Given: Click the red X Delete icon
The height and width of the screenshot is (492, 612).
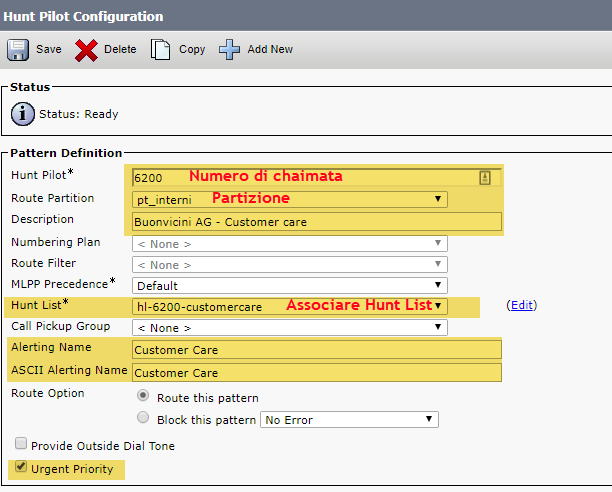Looking at the screenshot, I should point(86,50).
